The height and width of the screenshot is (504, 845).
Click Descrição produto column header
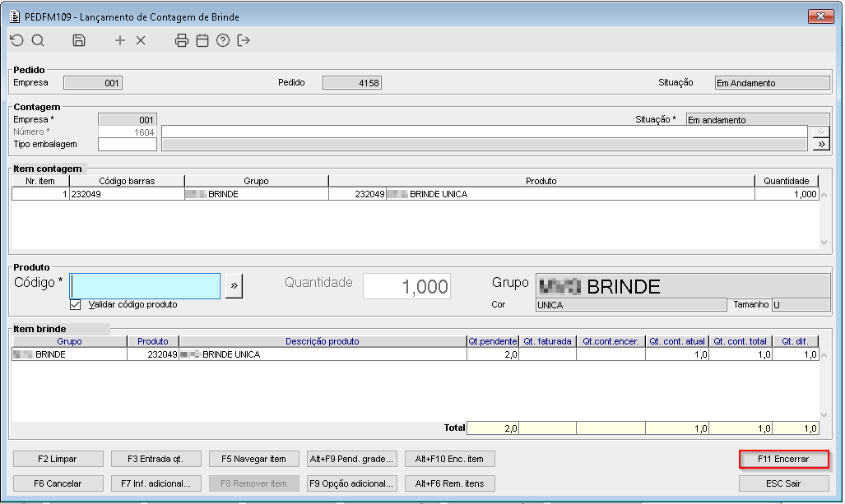tap(323, 341)
